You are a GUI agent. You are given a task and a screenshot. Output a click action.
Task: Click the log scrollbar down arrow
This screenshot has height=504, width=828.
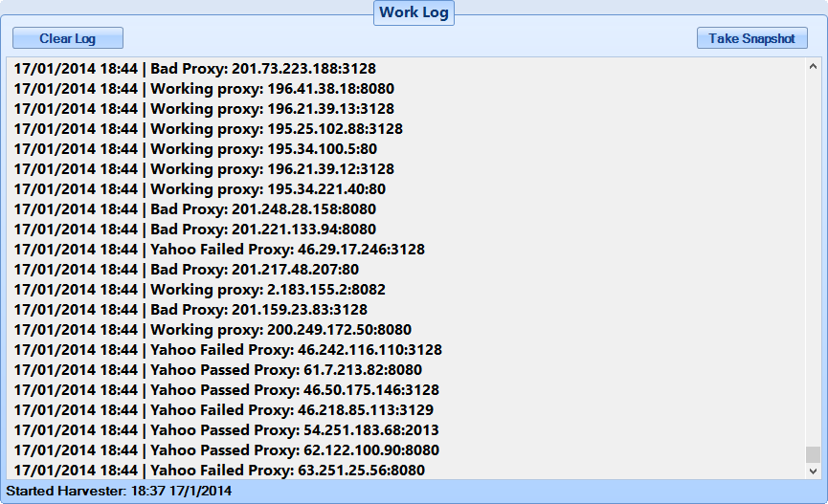coord(813,471)
